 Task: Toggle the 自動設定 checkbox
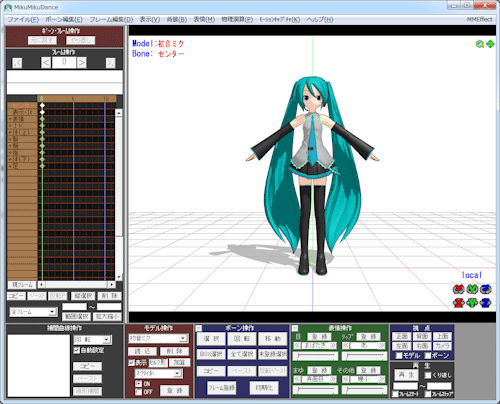tap(77, 350)
